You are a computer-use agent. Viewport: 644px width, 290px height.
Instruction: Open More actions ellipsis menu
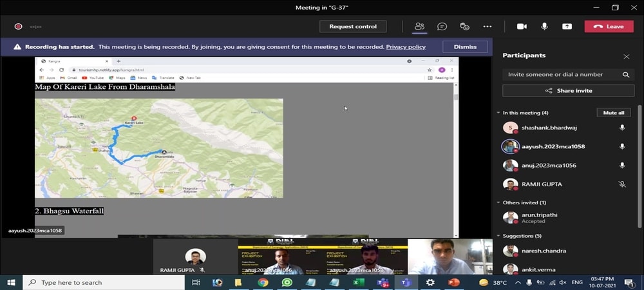[488, 26]
